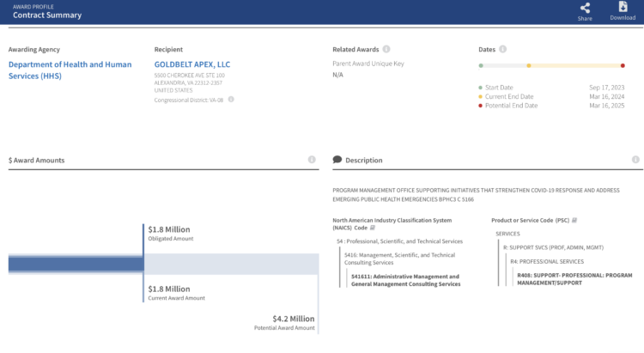Viewport: 644px width, 353px height.
Task: Click the dark blue obligated amount bar
Action: pos(76,265)
